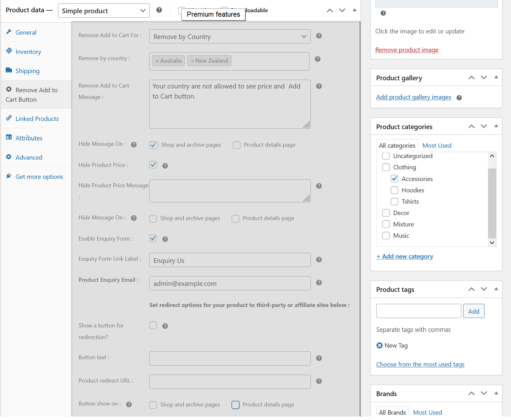This screenshot has height=420, width=511.
Task: Remove Australia from country list
Action: pyautogui.click(x=157, y=61)
